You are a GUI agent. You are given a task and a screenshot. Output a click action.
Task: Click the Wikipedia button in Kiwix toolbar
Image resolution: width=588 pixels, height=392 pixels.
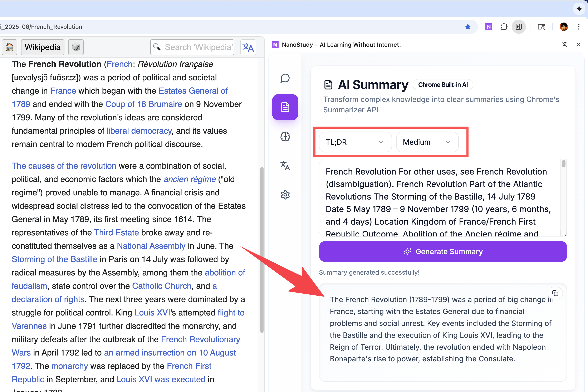pos(43,47)
